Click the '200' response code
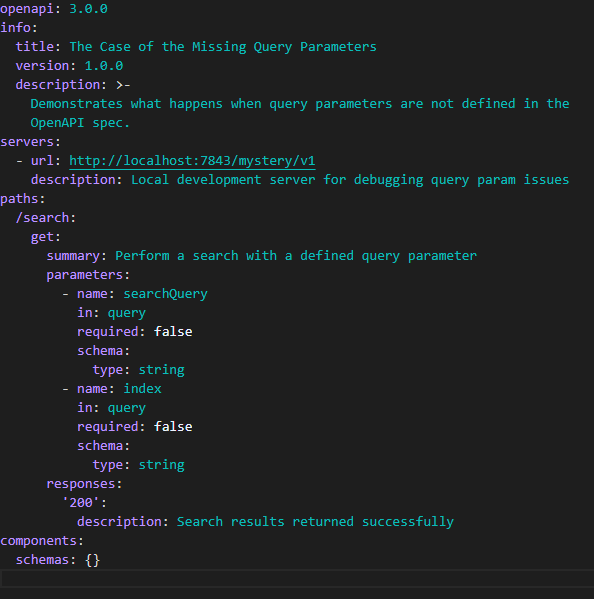Screen dimensions: 594x599 81,503
